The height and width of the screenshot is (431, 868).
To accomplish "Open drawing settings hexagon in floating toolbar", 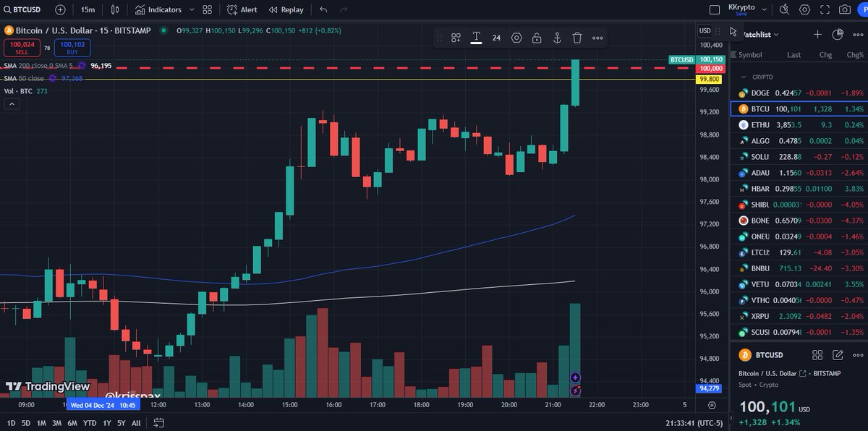I will tap(516, 38).
